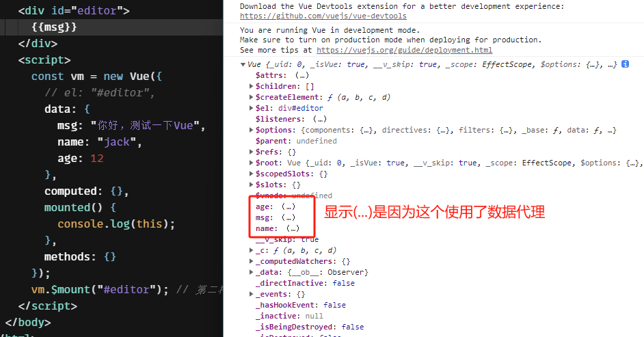Click the <div id="editor"> opening tag
The width and height of the screenshot is (644, 337).
pos(74,11)
